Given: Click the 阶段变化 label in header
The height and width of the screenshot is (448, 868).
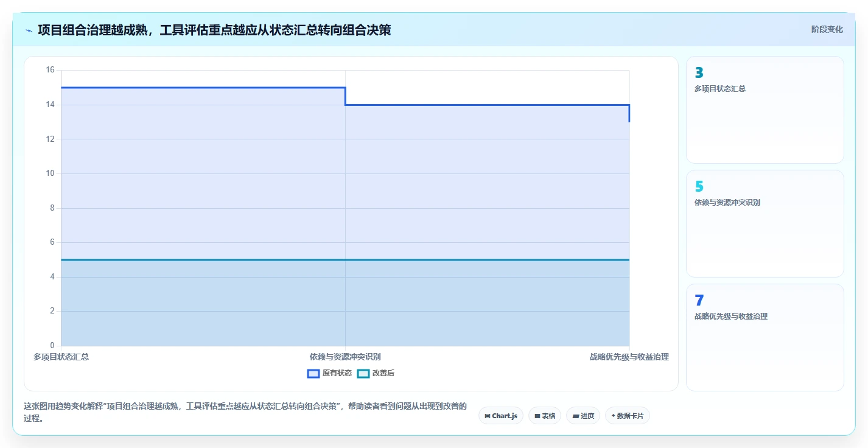Looking at the screenshot, I should coord(827,29).
